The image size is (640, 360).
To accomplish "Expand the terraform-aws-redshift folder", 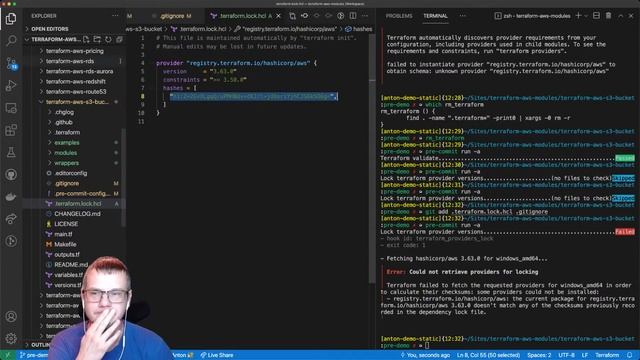I will 76,82.
